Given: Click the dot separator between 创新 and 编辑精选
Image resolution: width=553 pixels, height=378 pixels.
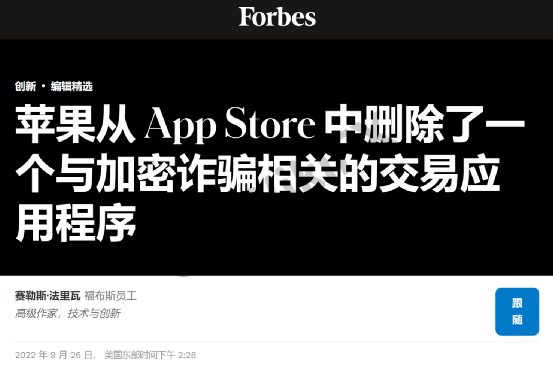Looking at the screenshot, I should pyautogui.click(x=43, y=86).
